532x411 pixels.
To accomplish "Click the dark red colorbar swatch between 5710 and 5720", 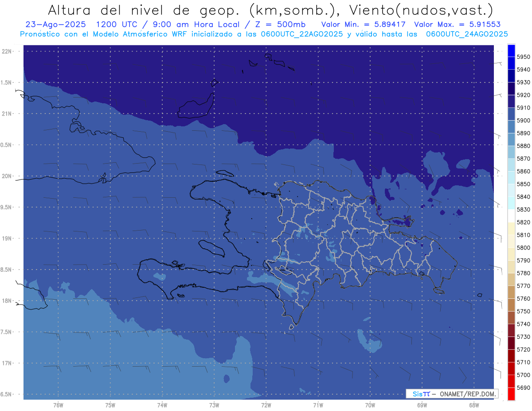I will coord(511,356).
